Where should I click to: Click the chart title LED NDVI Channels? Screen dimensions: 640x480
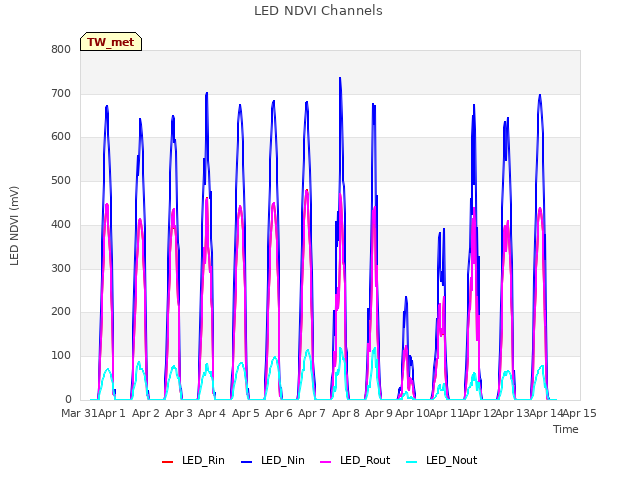318,11
